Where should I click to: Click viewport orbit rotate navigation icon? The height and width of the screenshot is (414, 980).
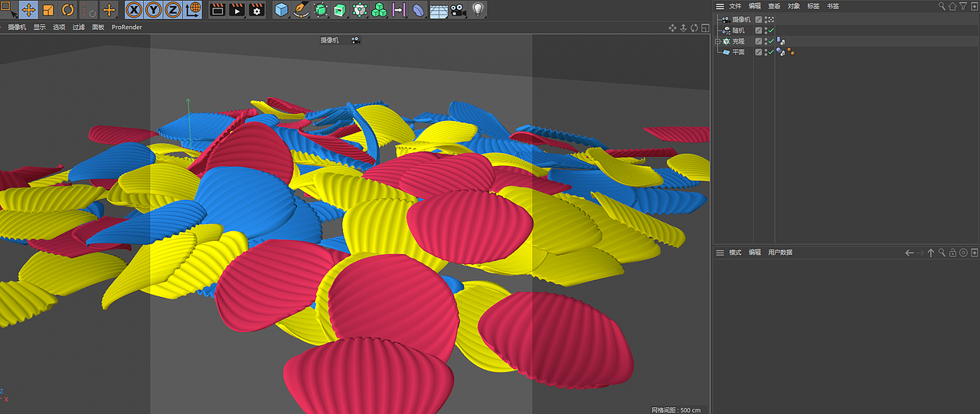click(x=694, y=28)
